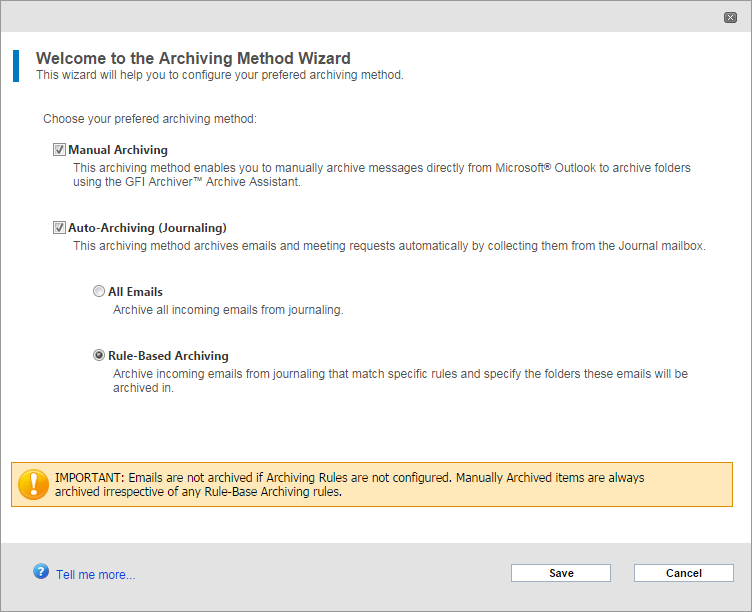Viewport: 752px width, 612px height.
Task: Click the Manual Archiving description paragraph
Action: (x=381, y=175)
